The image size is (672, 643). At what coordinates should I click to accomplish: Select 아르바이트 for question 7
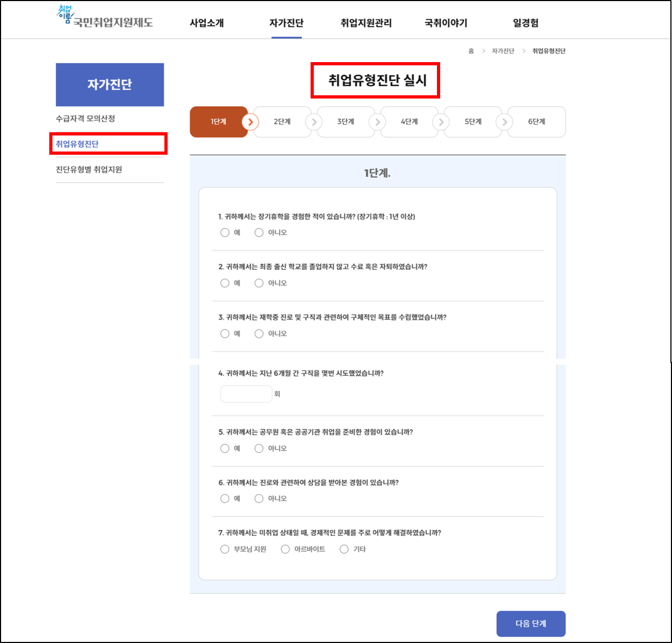pos(285,548)
